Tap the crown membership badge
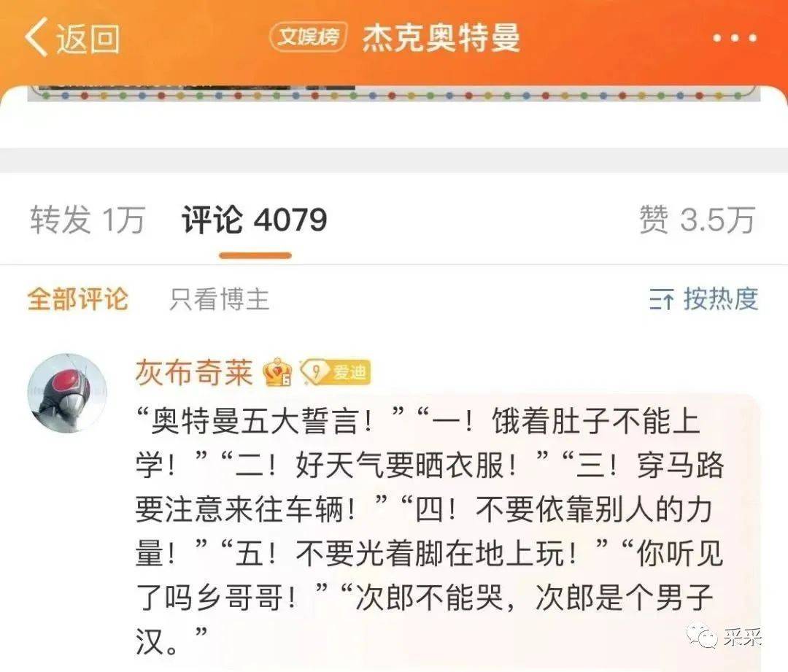 click(x=277, y=372)
